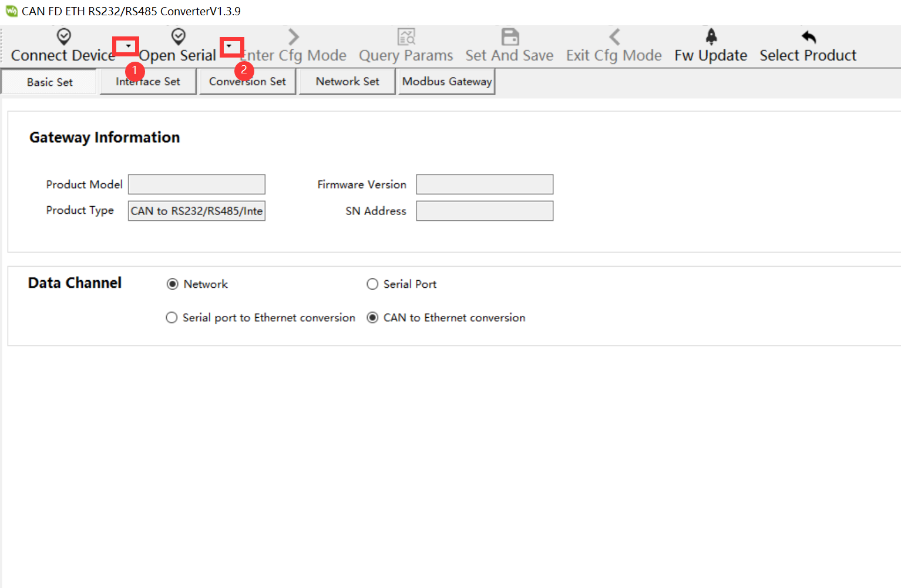Switch to the Interface Set tab

148,82
